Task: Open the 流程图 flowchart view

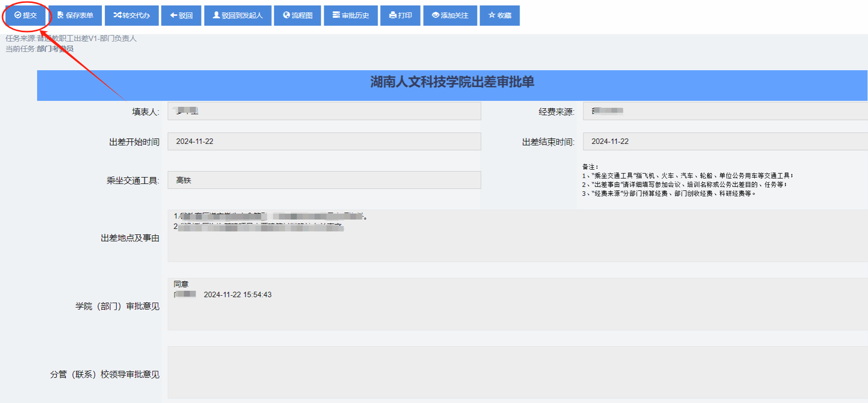Action: pos(297,15)
